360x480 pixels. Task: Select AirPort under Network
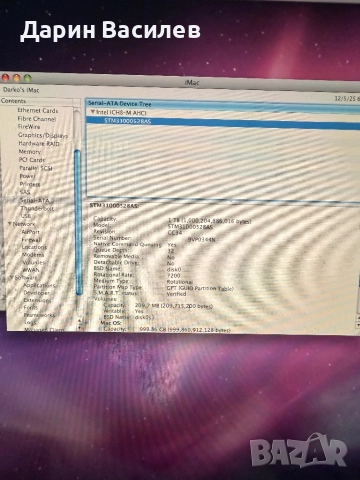tap(30, 232)
